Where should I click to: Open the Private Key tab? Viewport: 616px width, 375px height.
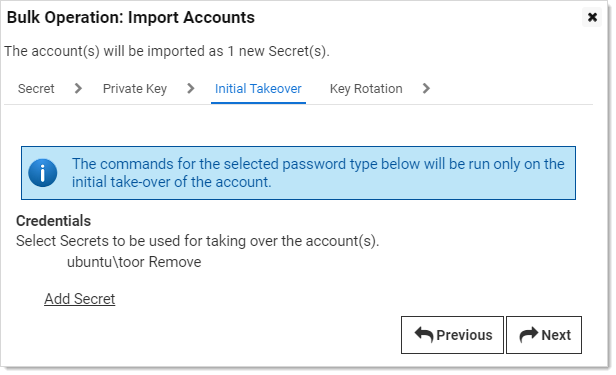click(135, 89)
